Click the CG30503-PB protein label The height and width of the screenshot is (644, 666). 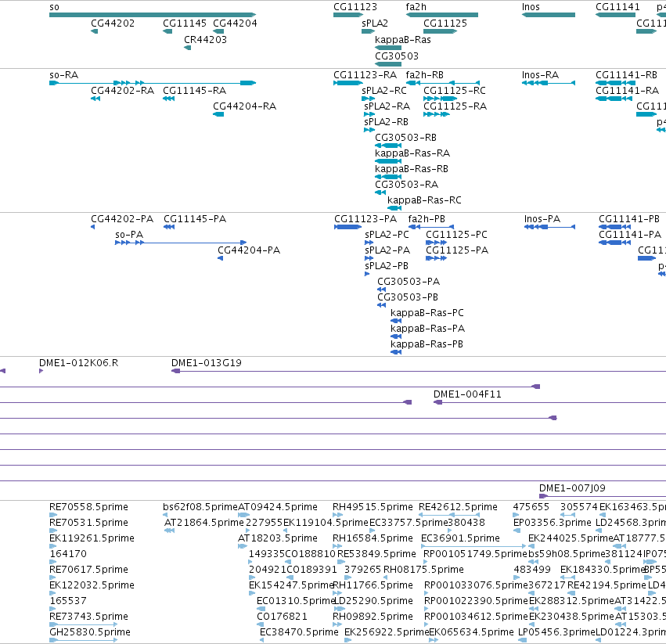point(408,297)
